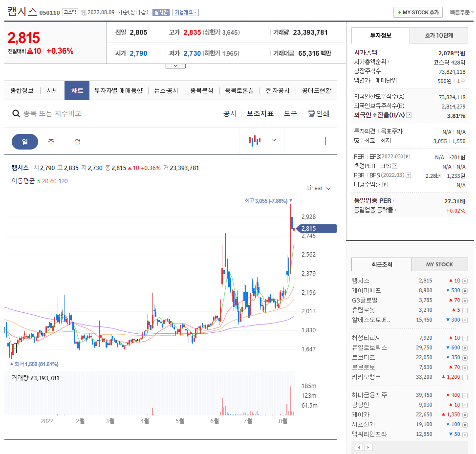
Task: Click the 종목 또는 지수비교 search field
Action: tap(52, 113)
